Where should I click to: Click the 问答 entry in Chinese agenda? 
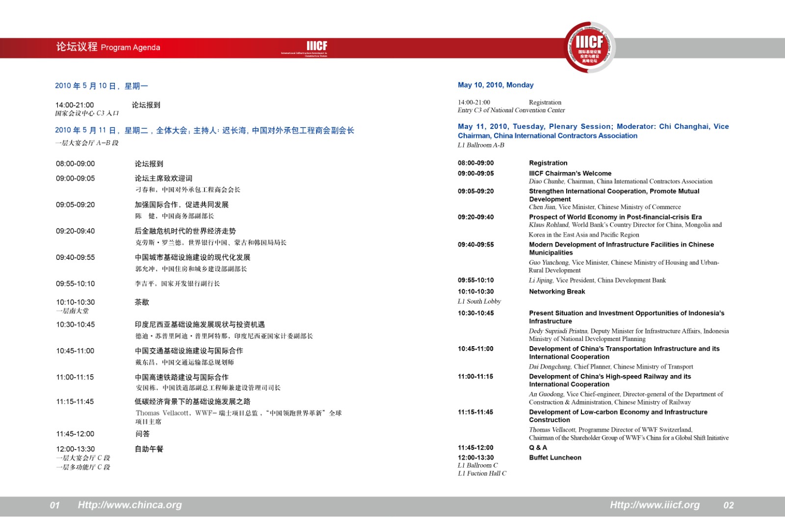tap(142, 433)
